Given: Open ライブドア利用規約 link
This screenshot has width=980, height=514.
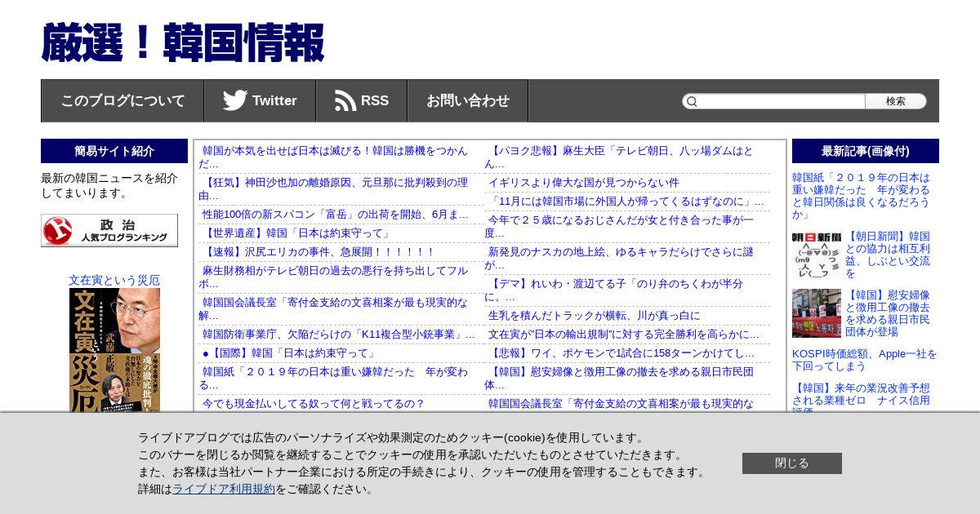Looking at the screenshot, I should tap(224, 489).
